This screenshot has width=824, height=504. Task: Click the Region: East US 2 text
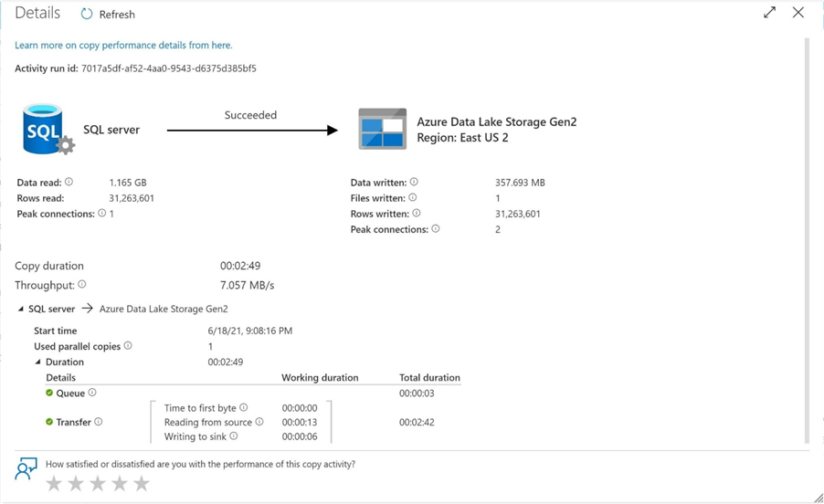(462, 138)
